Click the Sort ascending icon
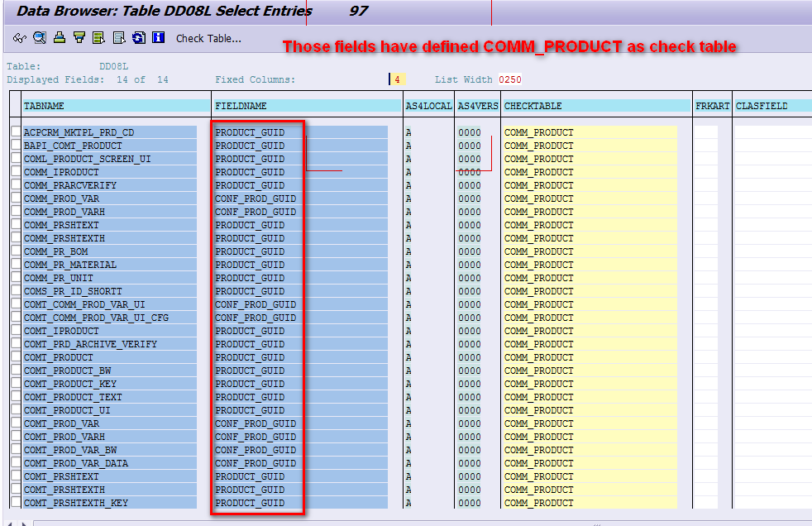This screenshot has width=812, height=526. (60, 38)
